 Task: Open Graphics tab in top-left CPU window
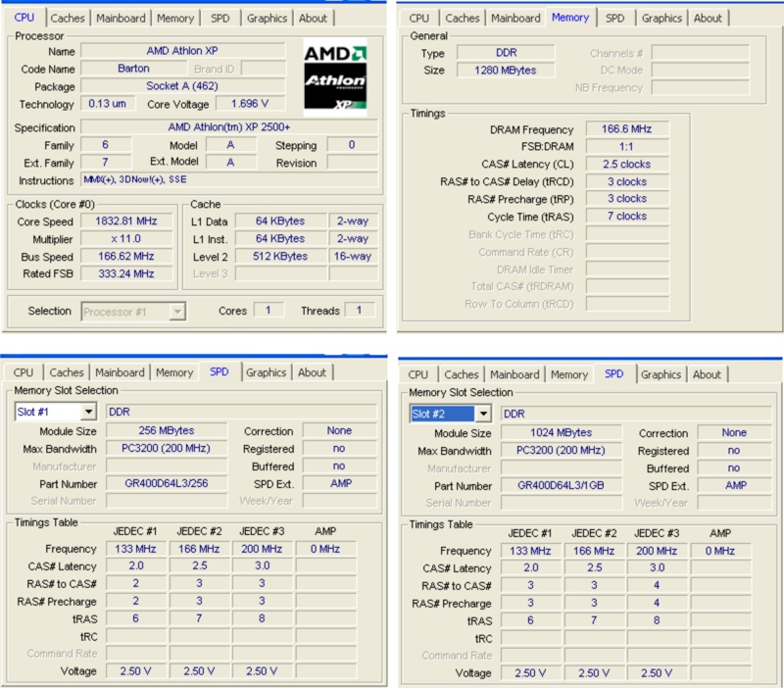267,19
